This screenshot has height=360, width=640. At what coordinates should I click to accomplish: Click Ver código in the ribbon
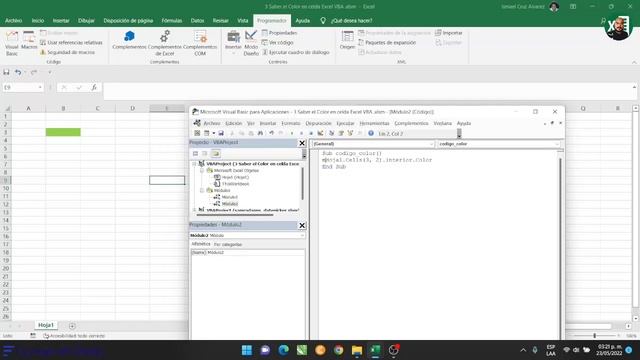tap(278, 42)
